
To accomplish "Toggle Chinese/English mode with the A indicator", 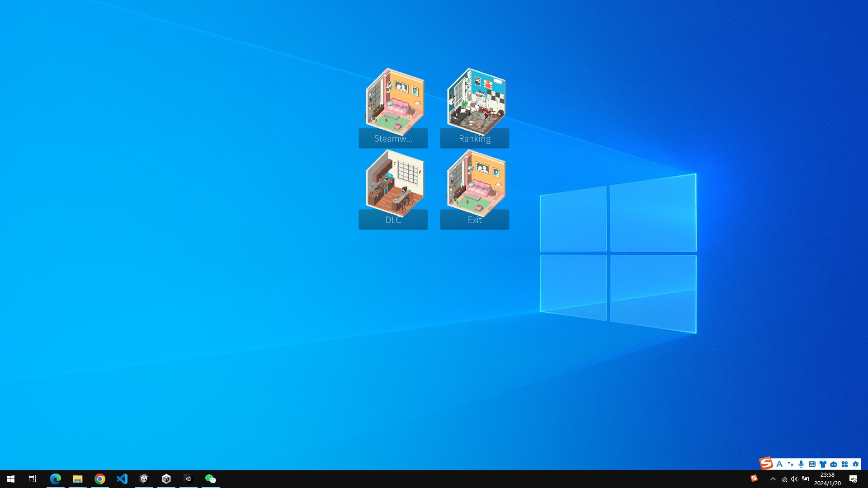I will 779,464.
